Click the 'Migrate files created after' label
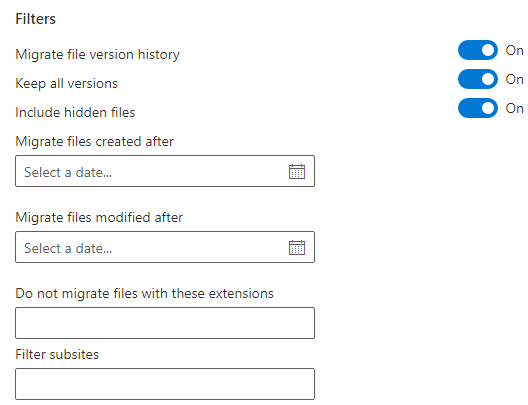The height and width of the screenshot is (405, 528). 95,141
